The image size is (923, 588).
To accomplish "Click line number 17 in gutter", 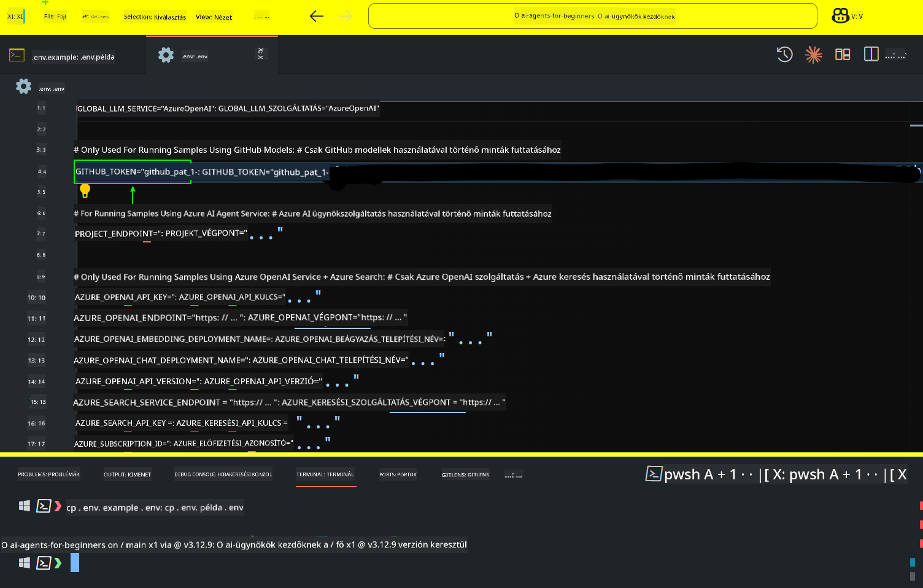I will (36, 444).
